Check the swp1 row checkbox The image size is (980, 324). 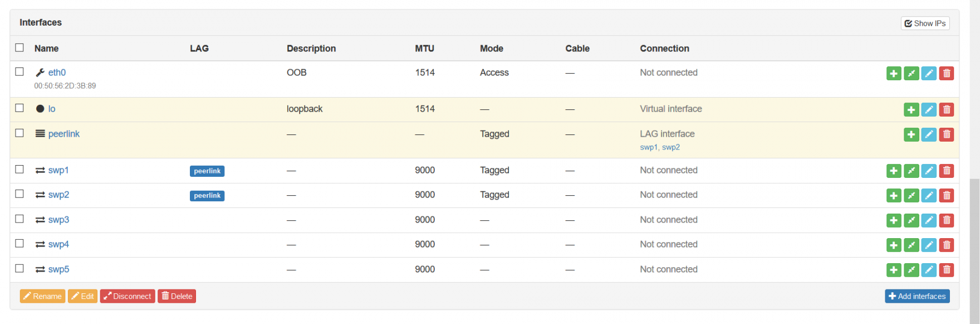[x=19, y=169]
